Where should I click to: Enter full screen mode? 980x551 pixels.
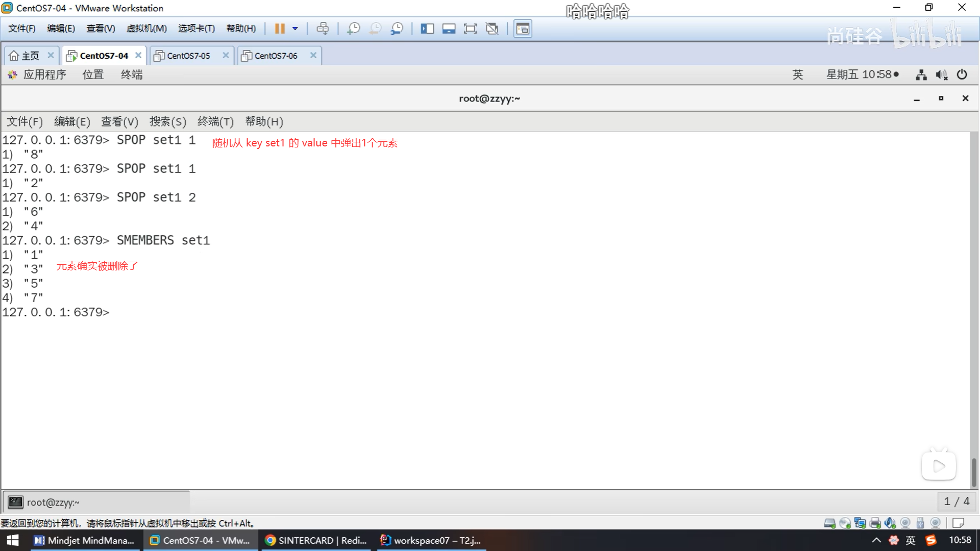click(470, 29)
